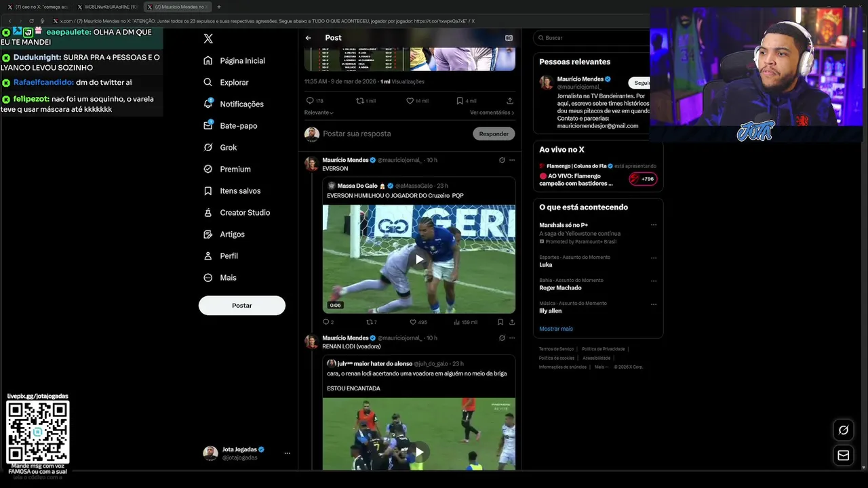
Task: Open AO VIVO Flamengo campeão broadcast
Action: click(576, 179)
